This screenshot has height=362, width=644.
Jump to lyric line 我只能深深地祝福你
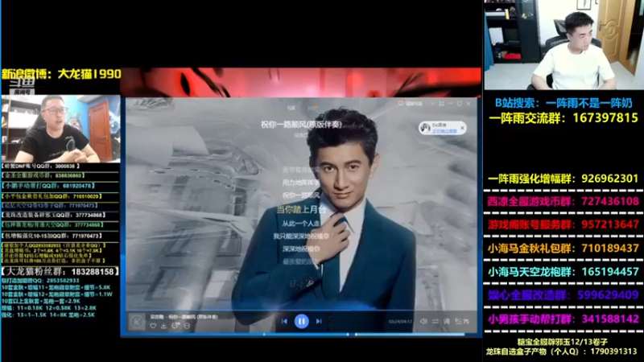[x=301, y=237]
